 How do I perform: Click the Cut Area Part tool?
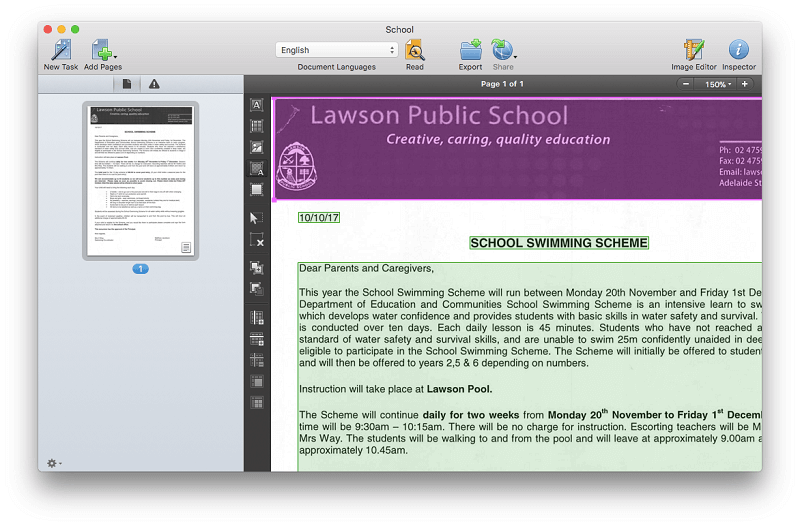(257, 289)
